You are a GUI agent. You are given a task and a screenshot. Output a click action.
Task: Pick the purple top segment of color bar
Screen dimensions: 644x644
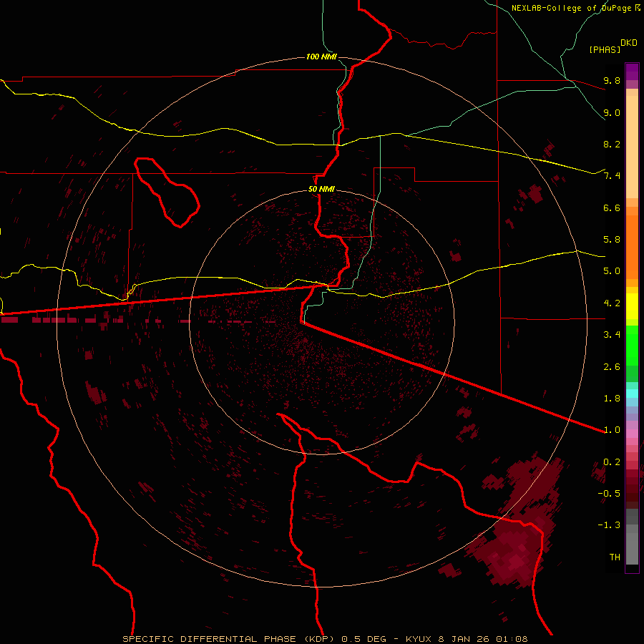[632, 72]
